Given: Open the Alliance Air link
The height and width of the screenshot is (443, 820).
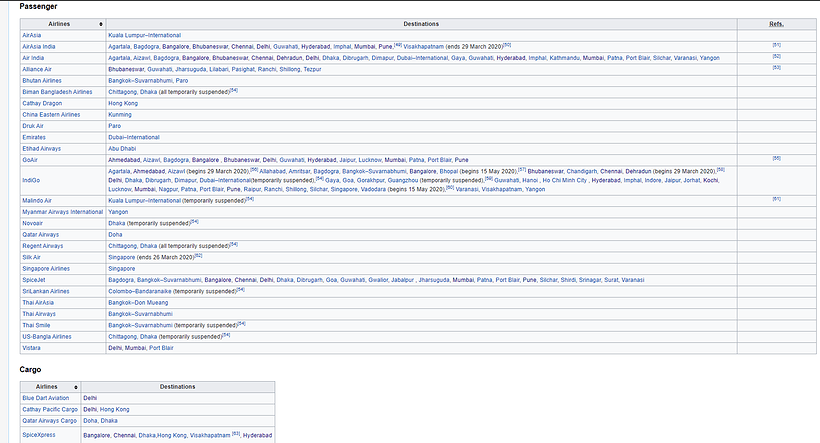Looking at the screenshot, I should pos(37,70).
